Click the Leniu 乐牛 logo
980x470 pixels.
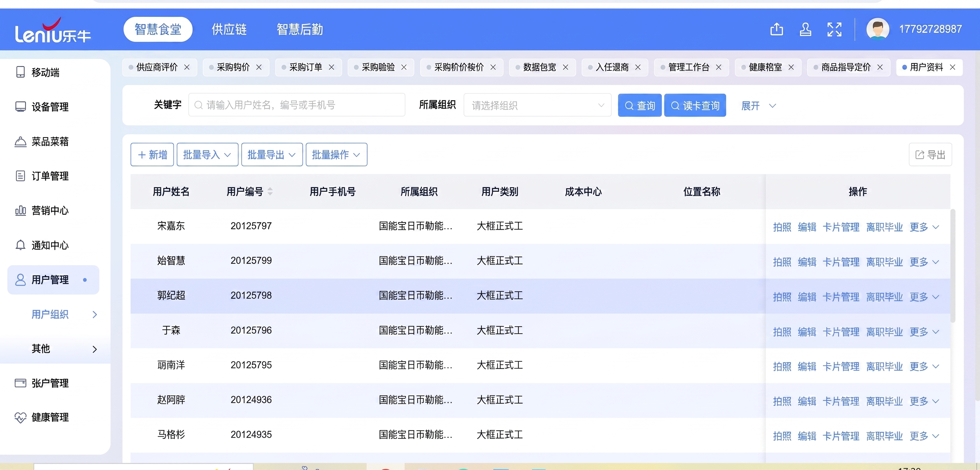click(52, 30)
